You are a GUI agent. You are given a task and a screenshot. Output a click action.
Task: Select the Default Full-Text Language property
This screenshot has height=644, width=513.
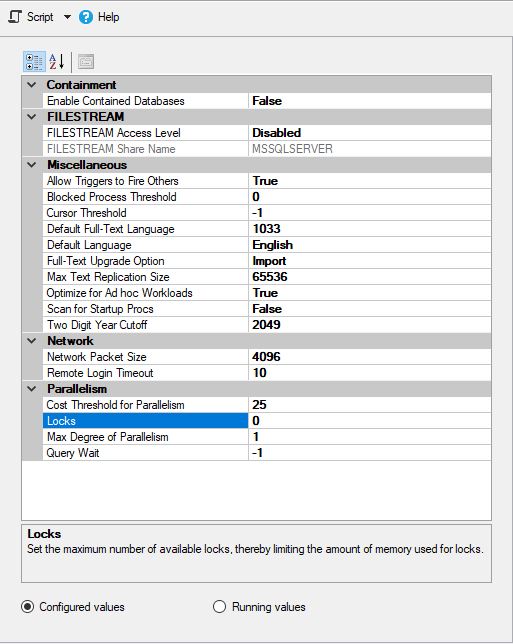(x=145, y=229)
